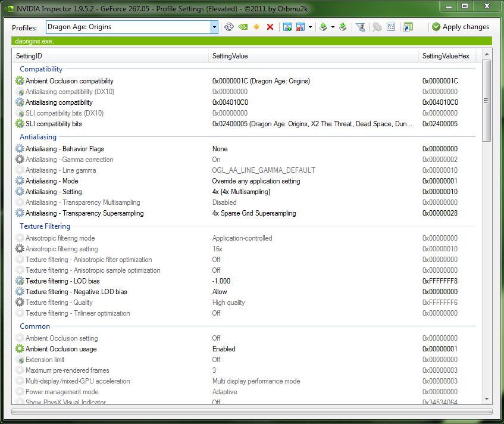Click the create application shortcut icon
The width and height of the screenshot is (504, 424).
408,27
